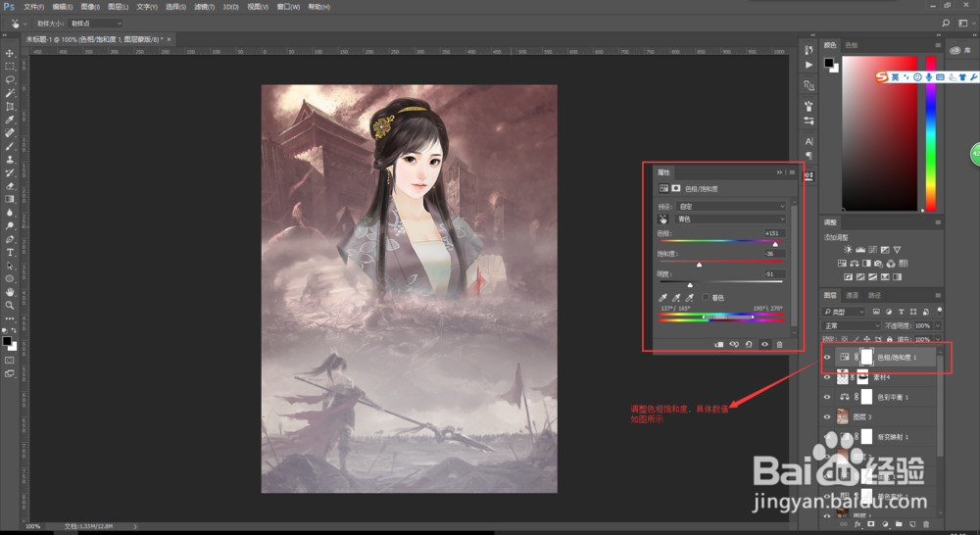Select the Horizontal Type tool
Viewport: 980px width, 535px height.
click(x=10, y=253)
